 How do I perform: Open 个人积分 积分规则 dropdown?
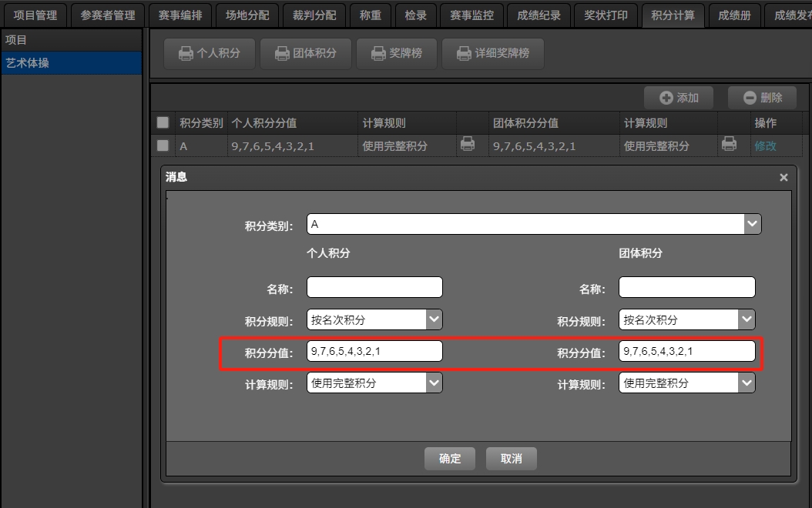click(x=434, y=319)
